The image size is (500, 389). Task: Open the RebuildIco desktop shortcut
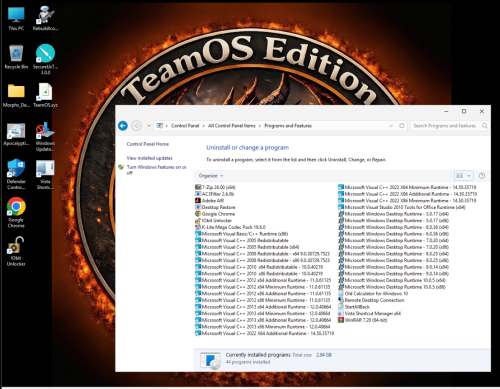point(45,19)
